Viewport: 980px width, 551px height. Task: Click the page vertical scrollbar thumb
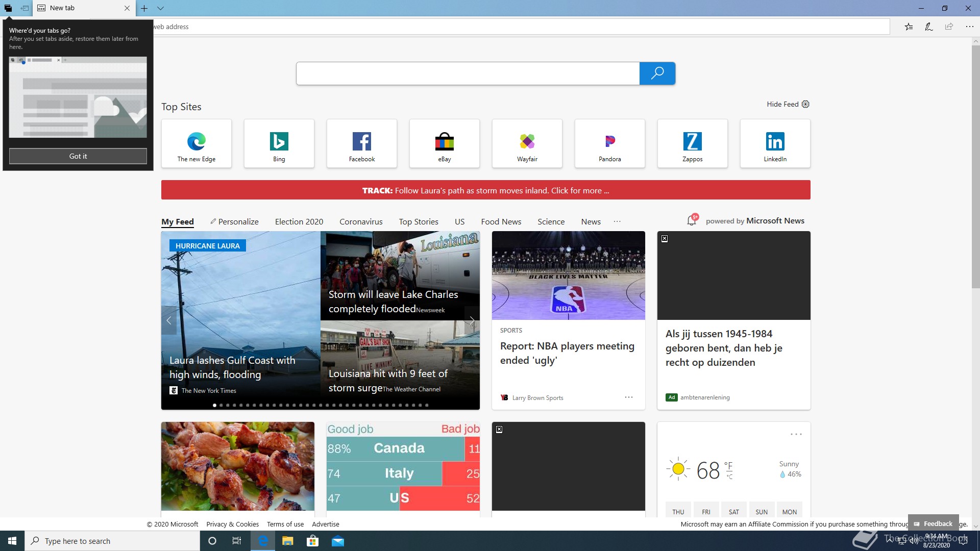click(x=975, y=167)
